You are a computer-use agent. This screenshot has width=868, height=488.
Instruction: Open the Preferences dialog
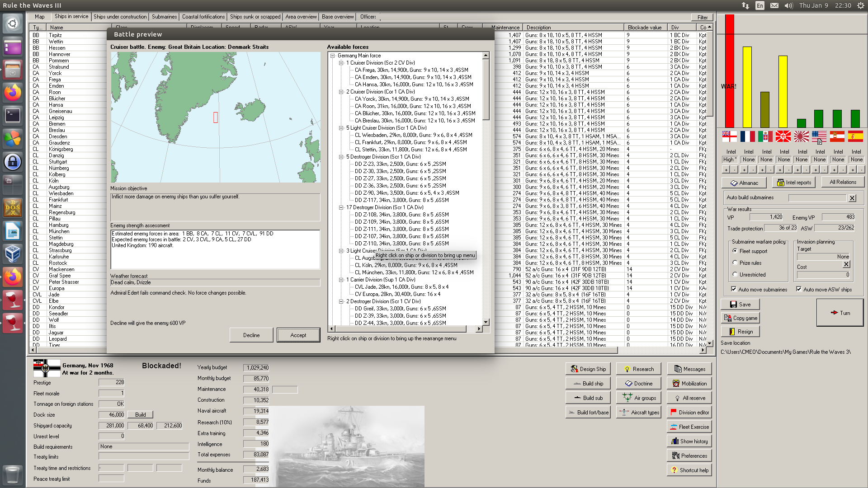[689, 456]
